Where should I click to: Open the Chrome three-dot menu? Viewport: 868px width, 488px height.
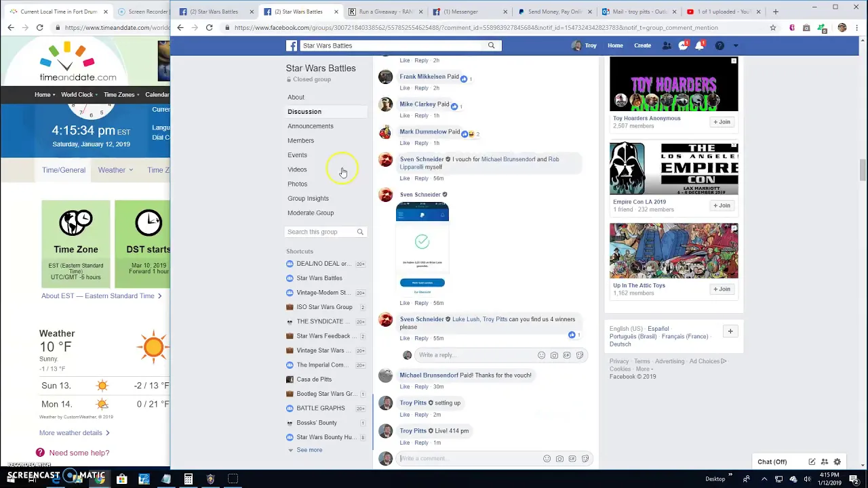click(856, 28)
